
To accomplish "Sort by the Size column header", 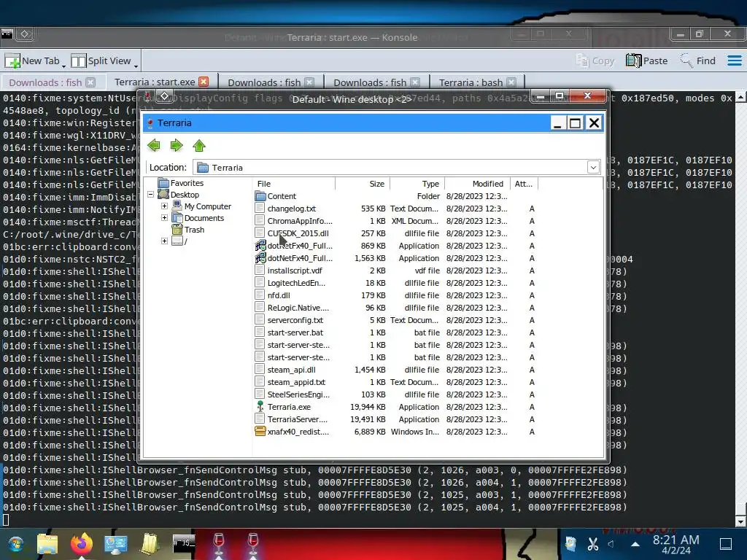I will tap(363, 183).
